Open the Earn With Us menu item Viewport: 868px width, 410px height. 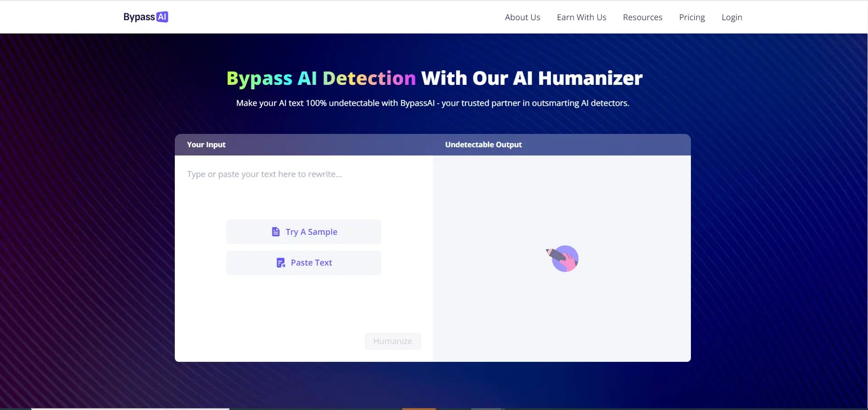(x=581, y=17)
